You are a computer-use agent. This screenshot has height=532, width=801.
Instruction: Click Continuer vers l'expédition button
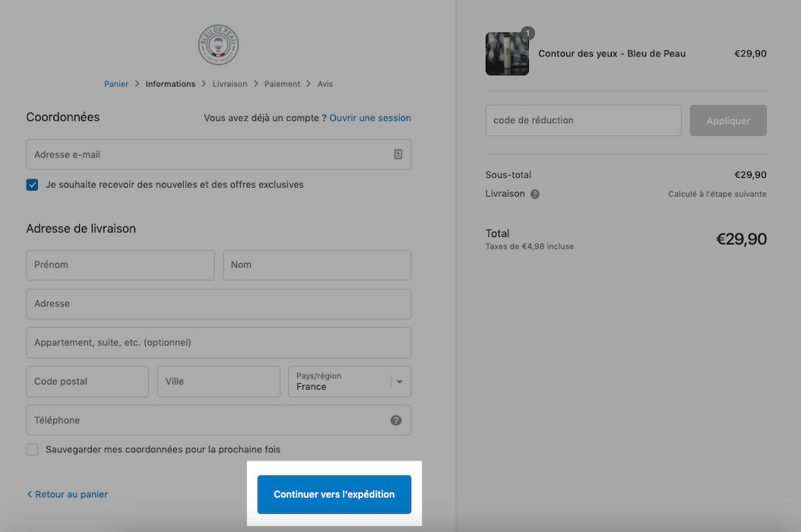click(x=334, y=494)
